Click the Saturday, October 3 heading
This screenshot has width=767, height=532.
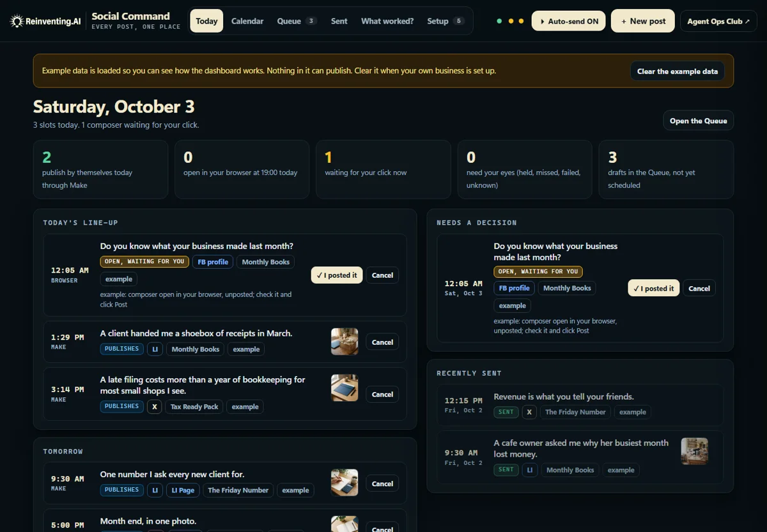(x=114, y=107)
